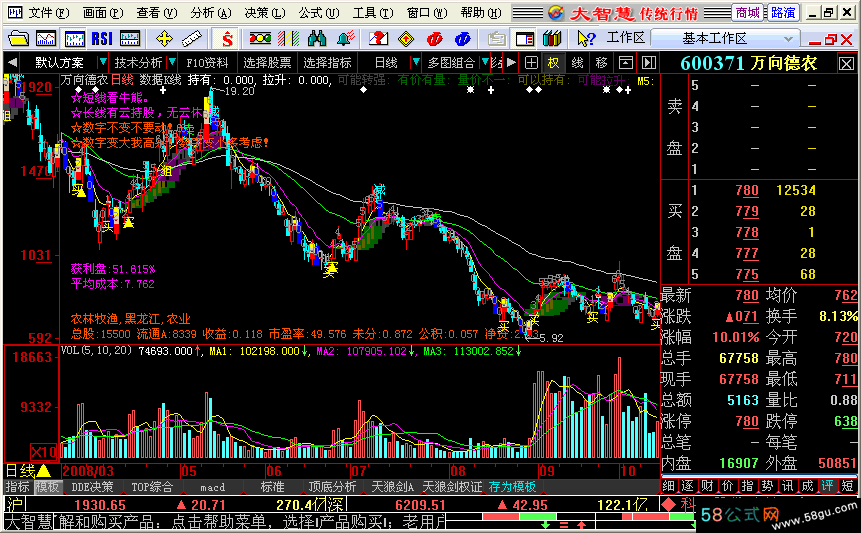Screen dimensions: 861x533
Task: Select the 默认方案 tab
Action: [x=60, y=63]
